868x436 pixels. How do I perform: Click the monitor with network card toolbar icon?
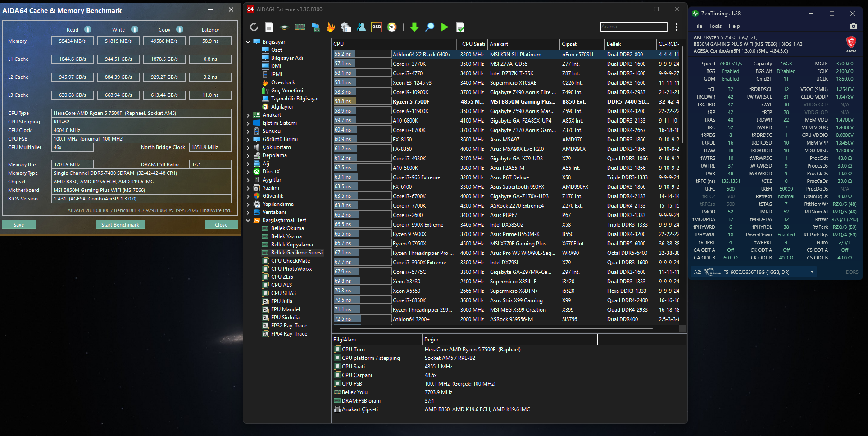(x=316, y=27)
